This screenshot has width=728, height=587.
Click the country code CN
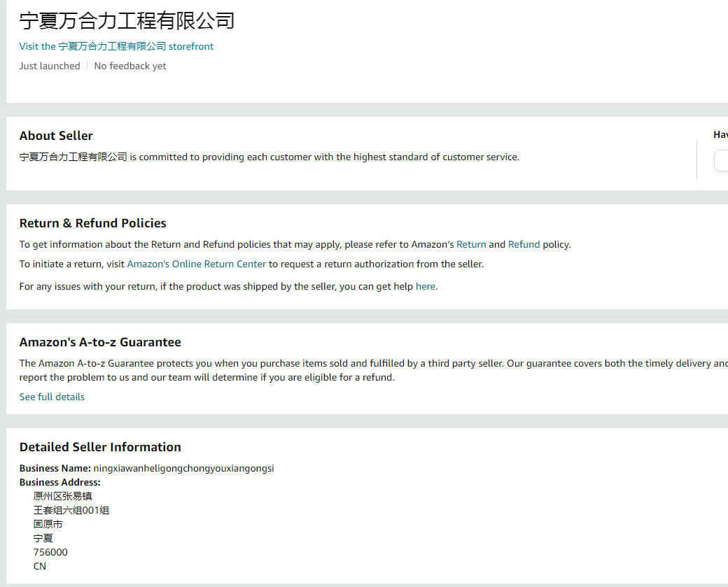40,566
